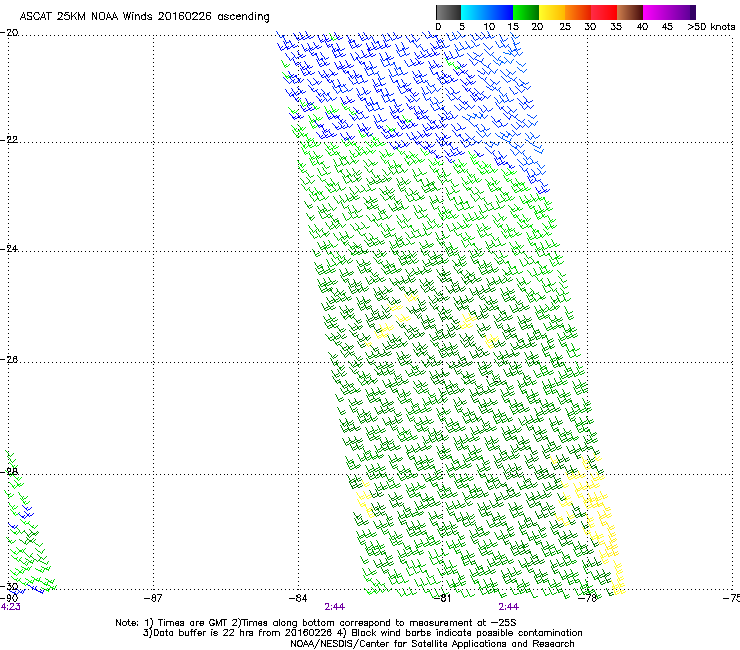Select the "5" label under the color bar

click(x=462, y=27)
